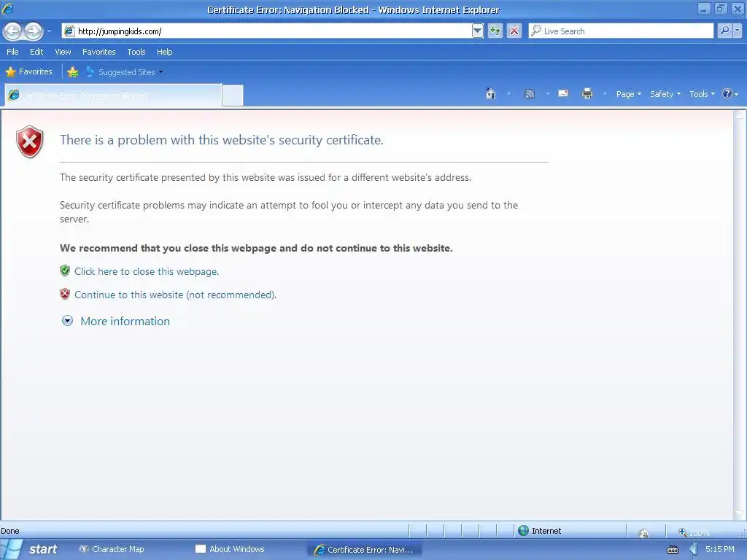Click the 5:15 PM clock
Screen dimensions: 747x560
coord(720,549)
